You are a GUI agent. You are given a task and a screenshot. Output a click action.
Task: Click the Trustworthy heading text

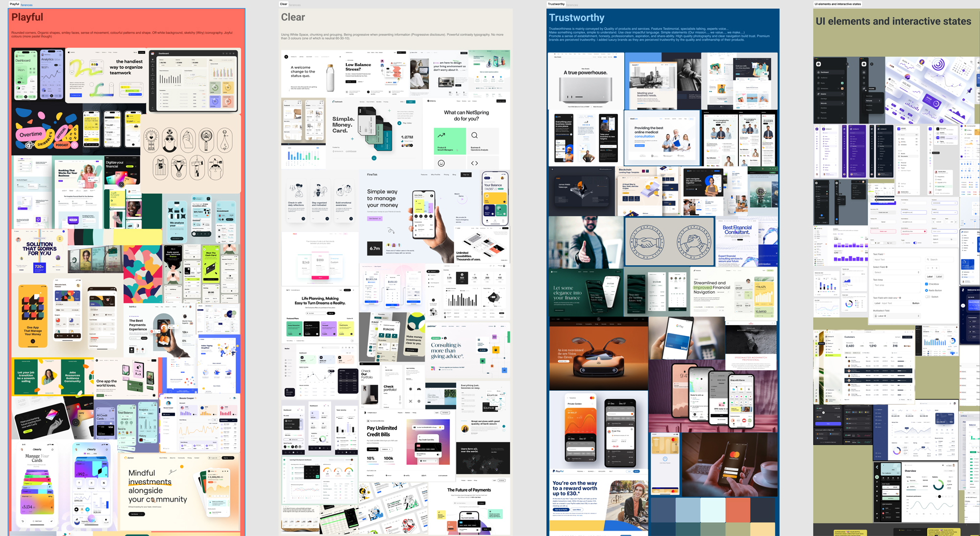point(577,18)
